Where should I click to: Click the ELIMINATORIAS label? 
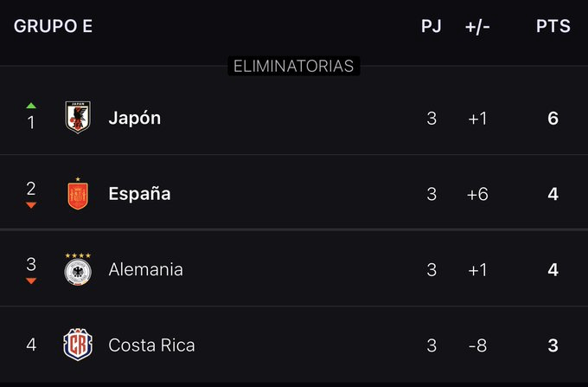tap(294, 66)
